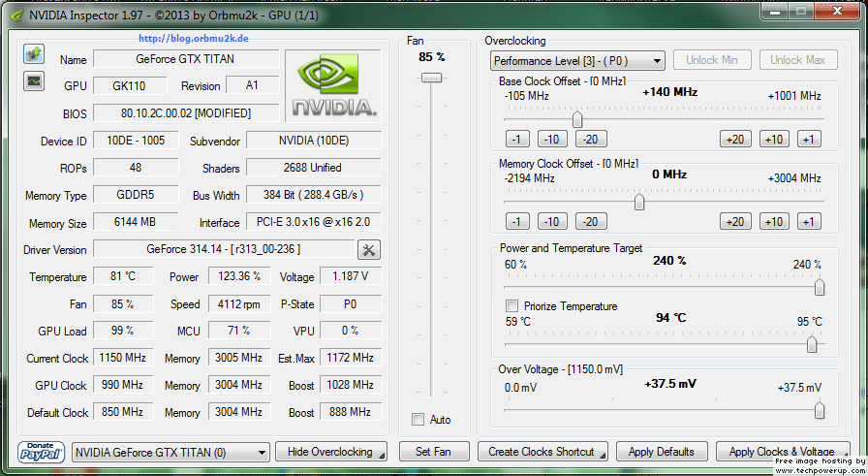Click +10 under Base Clock Offset

click(x=774, y=139)
